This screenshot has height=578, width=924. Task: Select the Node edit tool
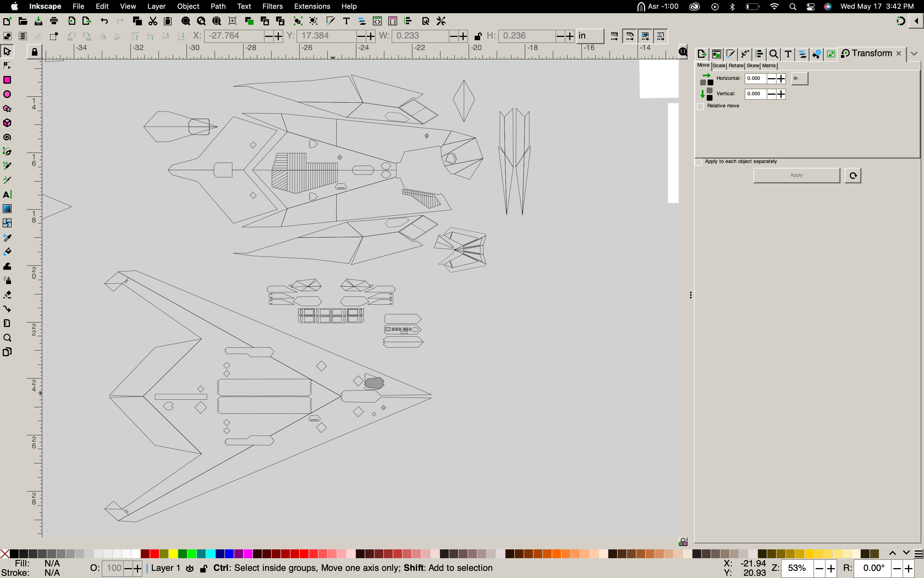7,66
